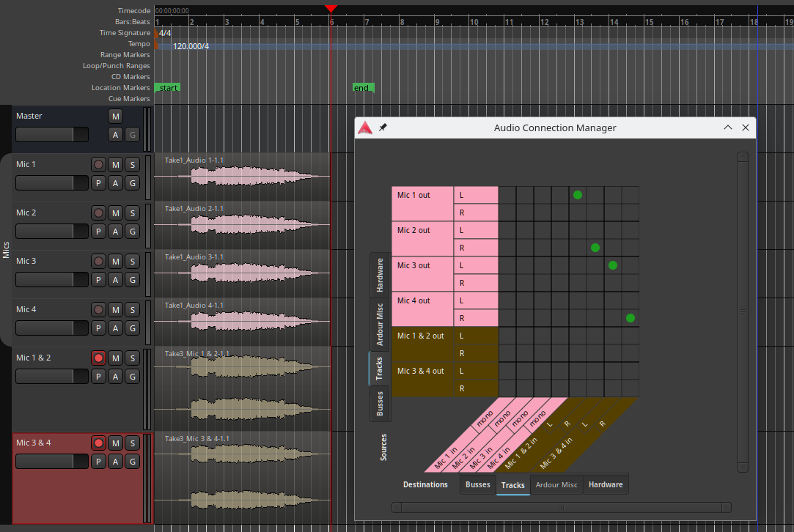Remove the Mic 1 out L connection dot
The width and height of the screenshot is (794, 532).
(578, 195)
